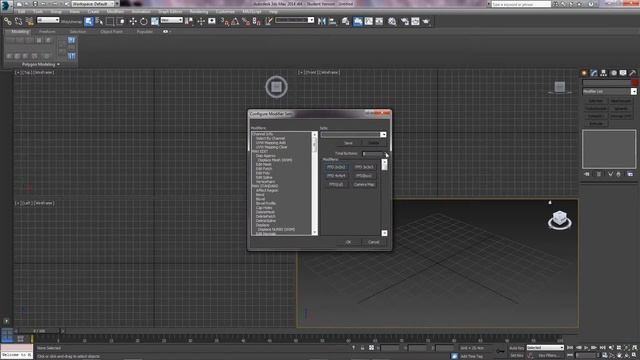Click the Configure Modifier Sets icon below stack
Viewport: 640px width, 360px height.
point(630,174)
